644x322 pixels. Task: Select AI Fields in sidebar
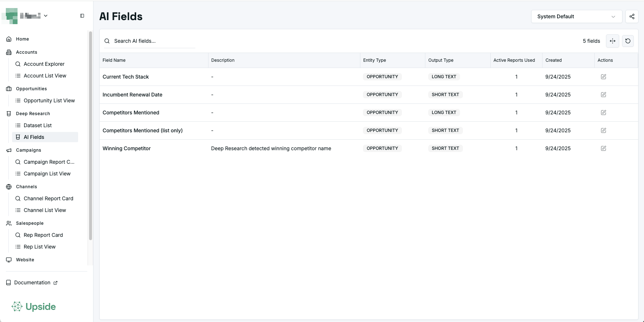[45, 137]
